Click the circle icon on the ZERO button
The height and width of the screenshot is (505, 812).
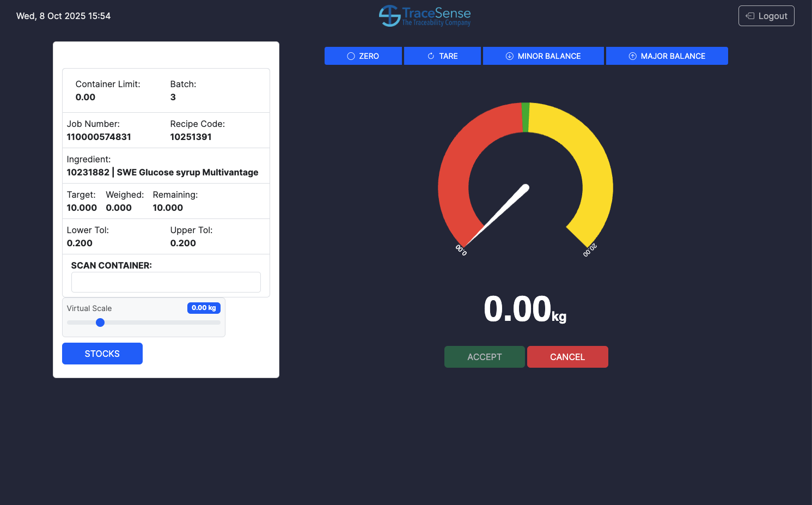351,56
